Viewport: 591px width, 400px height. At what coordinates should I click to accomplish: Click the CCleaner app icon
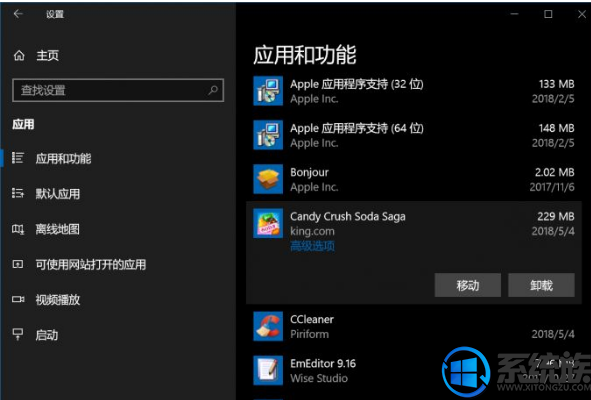268,326
